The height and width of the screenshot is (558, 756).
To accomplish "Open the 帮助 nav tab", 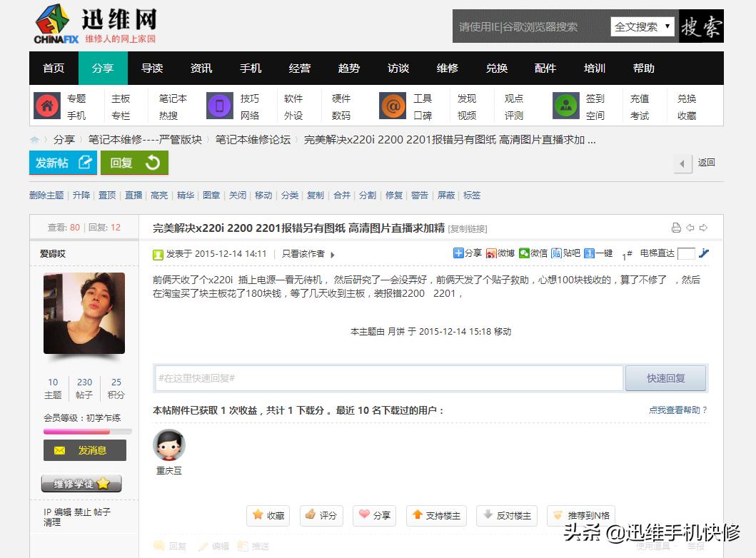I will pos(644,68).
